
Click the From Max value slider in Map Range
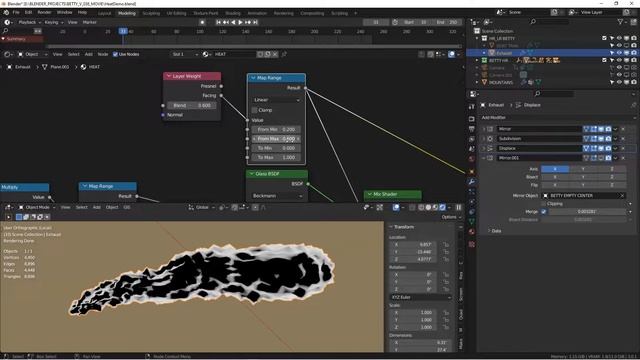(276, 139)
